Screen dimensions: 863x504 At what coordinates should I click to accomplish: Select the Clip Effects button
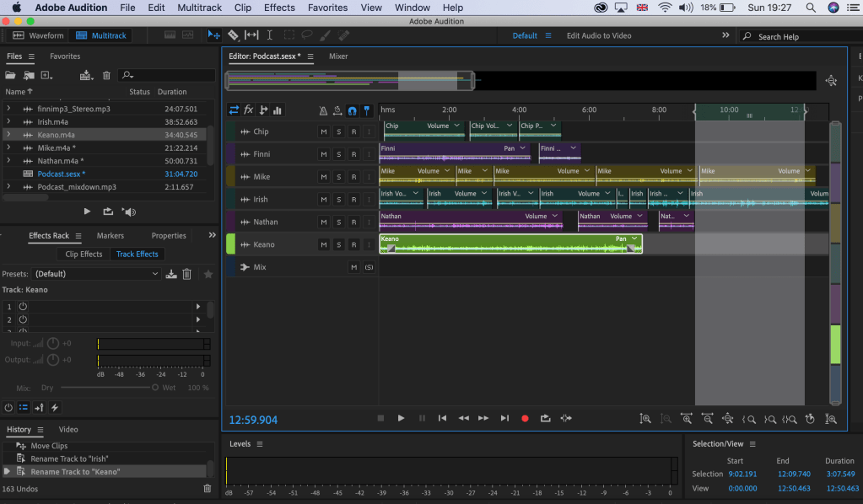[x=84, y=254]
